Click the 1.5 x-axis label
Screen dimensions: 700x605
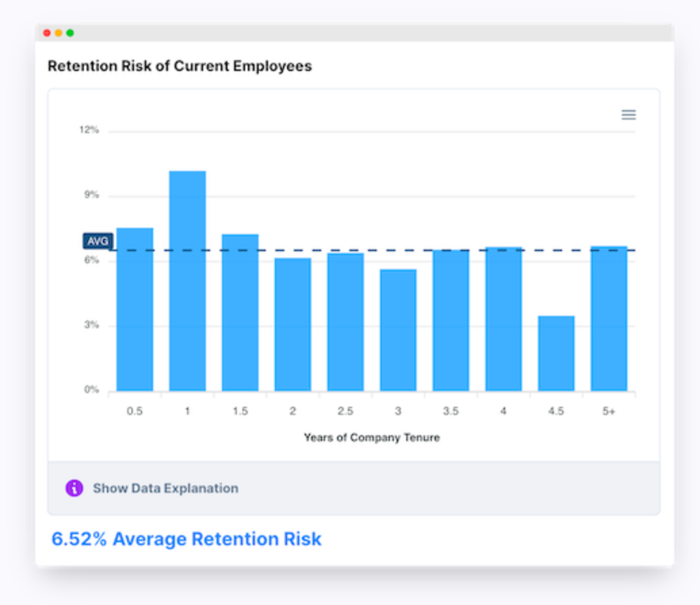240,411
